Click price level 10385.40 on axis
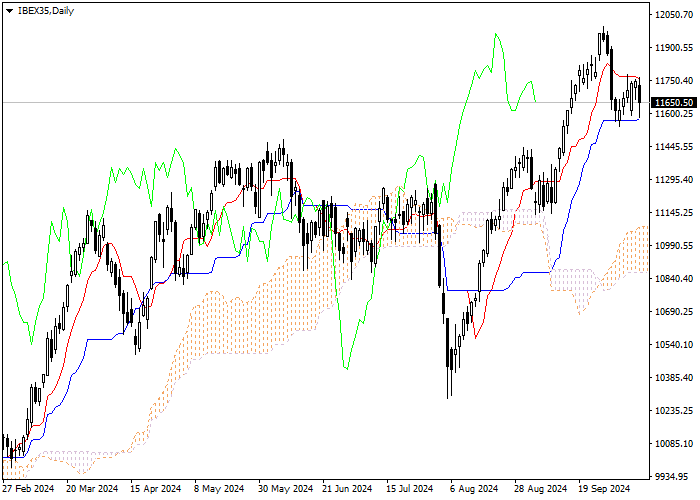This screenshot has width=700, height=500. pos(674,378)
